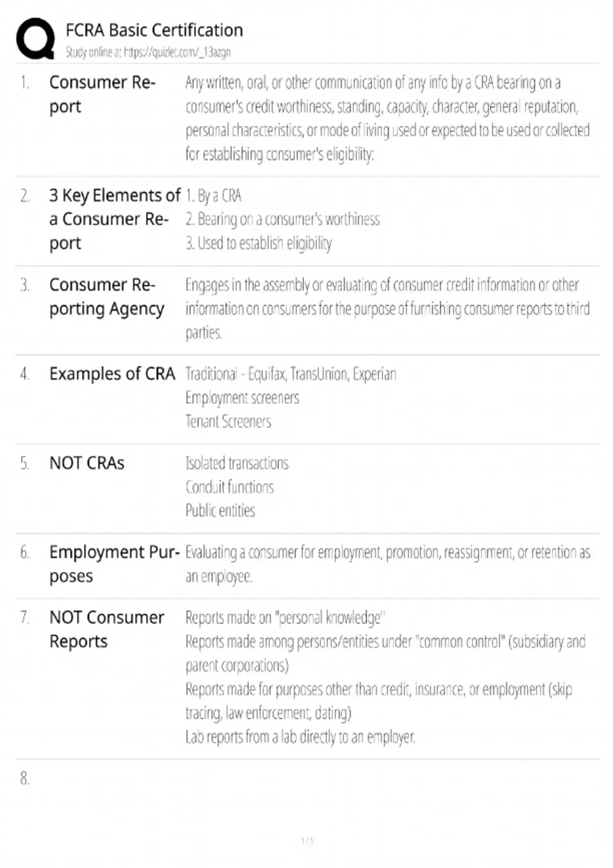Click the FCRA Basic Certification title
Viewport: 613px width, 868px height.
coord(154,31)
